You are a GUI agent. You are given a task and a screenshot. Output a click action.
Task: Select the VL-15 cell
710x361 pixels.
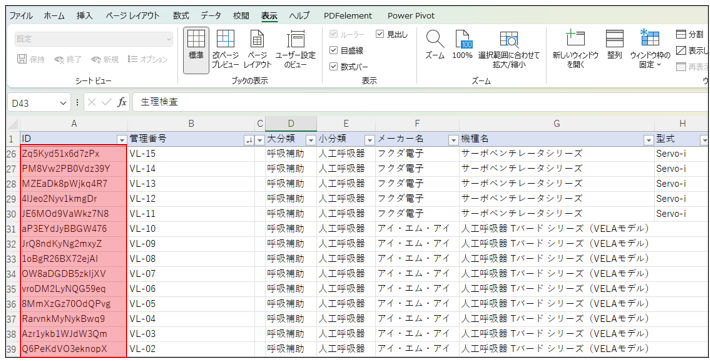(191, 154)
